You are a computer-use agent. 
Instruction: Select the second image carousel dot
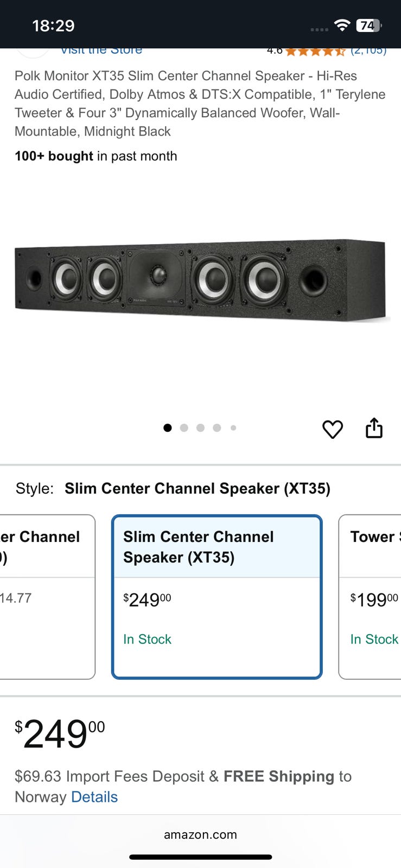click(x=184, y=428)
